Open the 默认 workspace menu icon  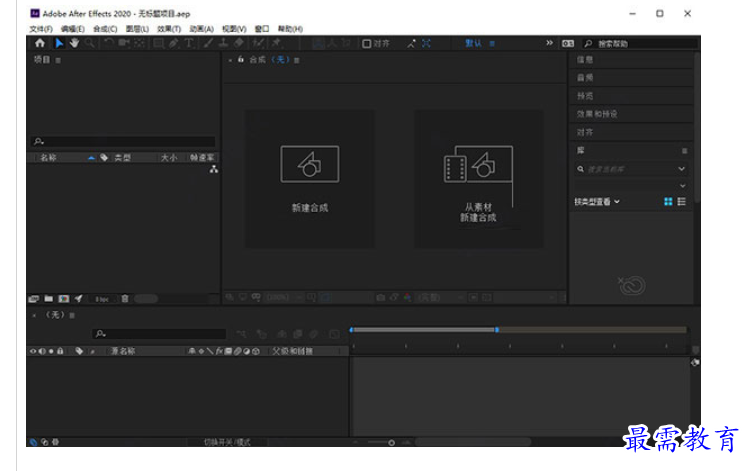492,44
